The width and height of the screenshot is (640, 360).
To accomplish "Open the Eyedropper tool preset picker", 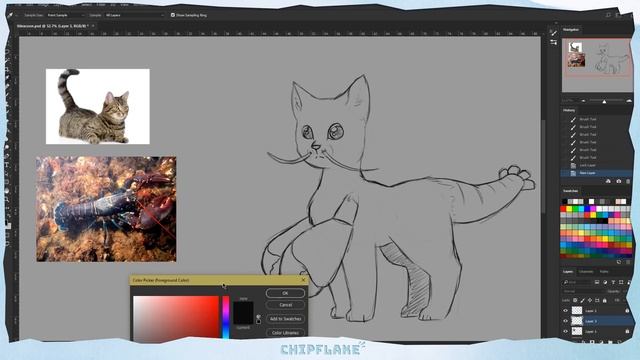I will pos(12,15).
